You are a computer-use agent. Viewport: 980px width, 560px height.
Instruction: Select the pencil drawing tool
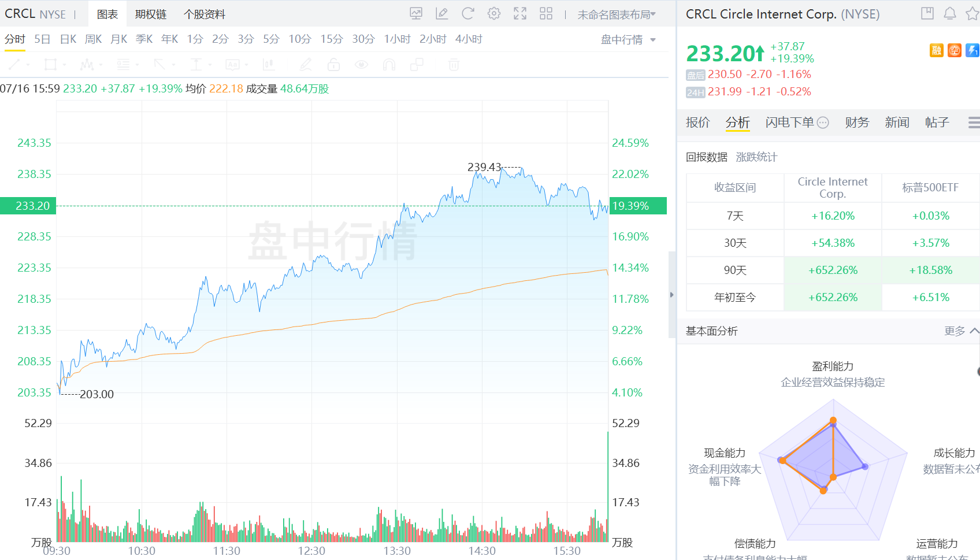[x=442, y=13]
